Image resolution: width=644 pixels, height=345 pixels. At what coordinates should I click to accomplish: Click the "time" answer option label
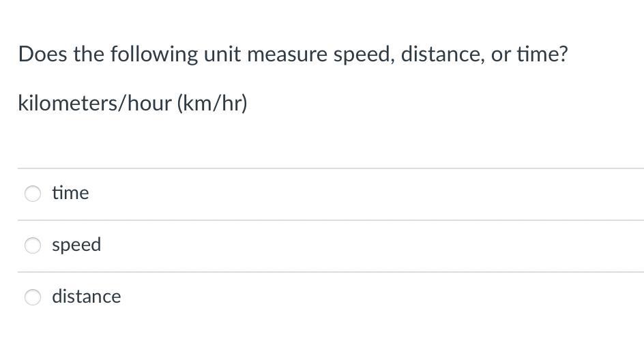coord(70,193)
